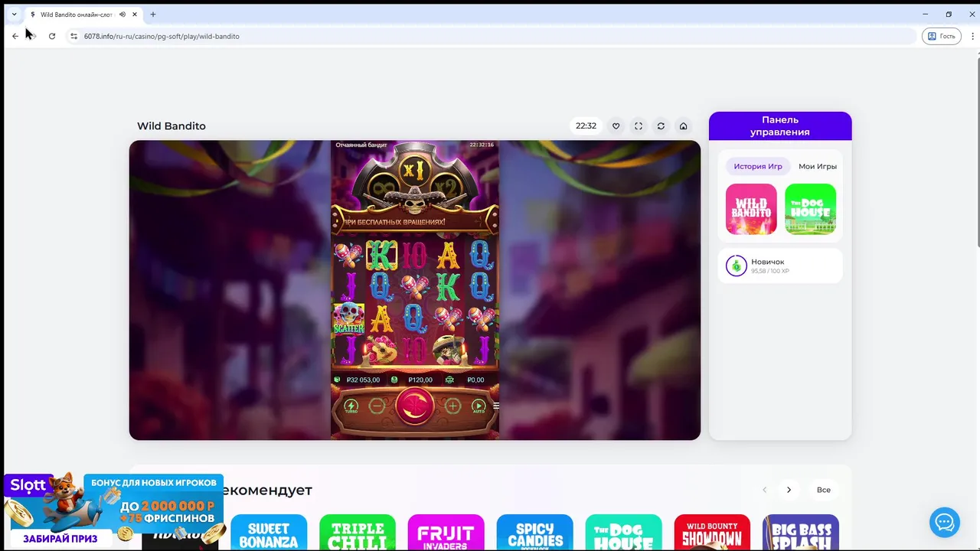Reload the page in the browser

click(52, 36)
